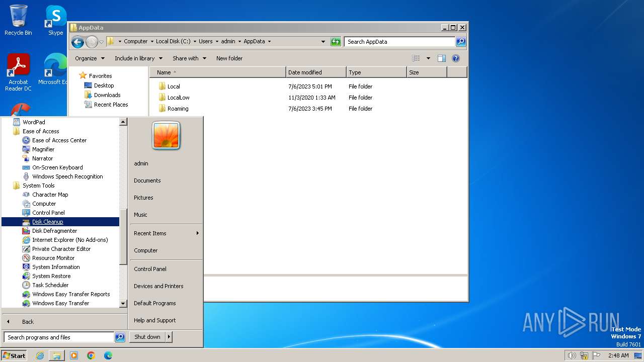Open Downloads in Favorites
The height and width of the screenshot is (362, 644).
click(107, 95)
